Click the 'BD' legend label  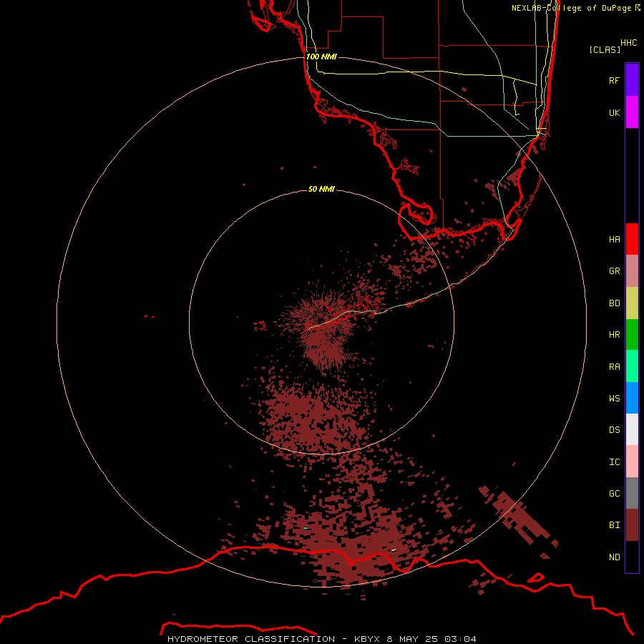pyautogui.click(x=614, y=303)
